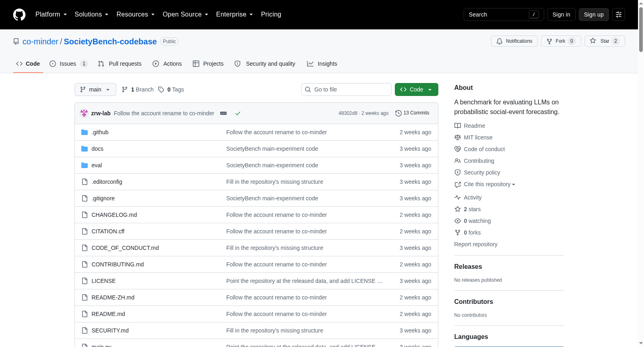Click the Search input in header
The image size is (644, 347).
pos(504,15)
